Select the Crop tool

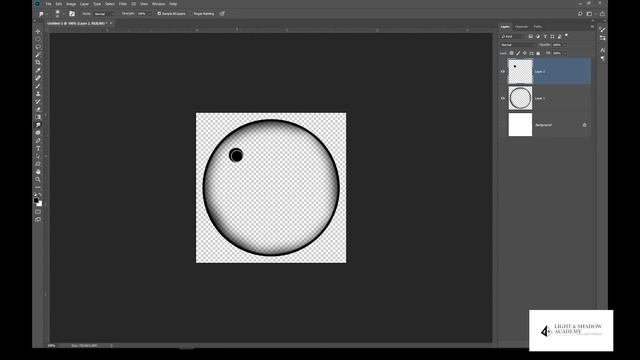click(38, 62)
